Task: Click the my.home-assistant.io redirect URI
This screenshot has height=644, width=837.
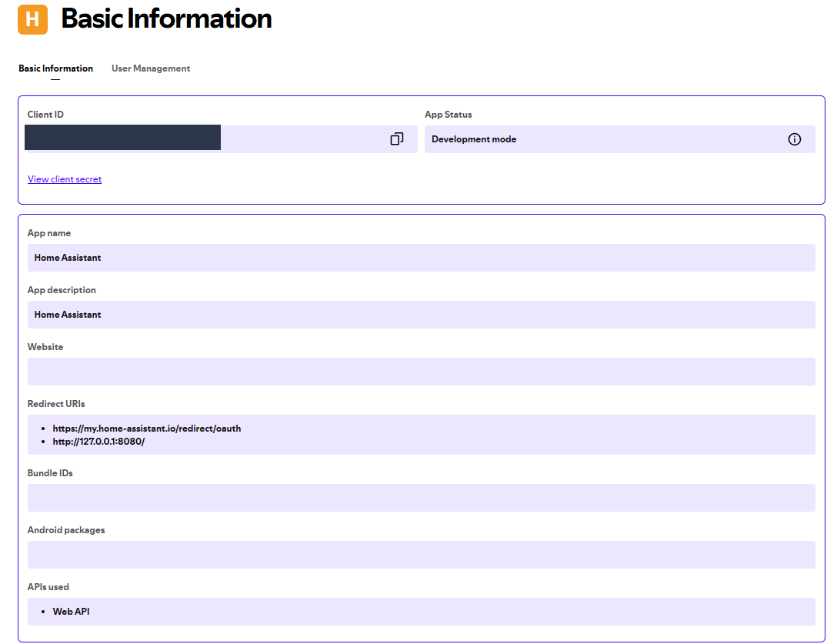Action: [x=146, y=429]
